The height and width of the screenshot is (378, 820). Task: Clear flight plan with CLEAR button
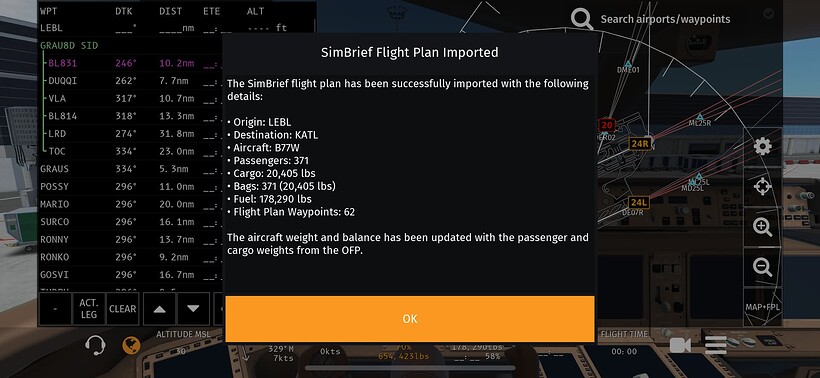tap(123, 308)
